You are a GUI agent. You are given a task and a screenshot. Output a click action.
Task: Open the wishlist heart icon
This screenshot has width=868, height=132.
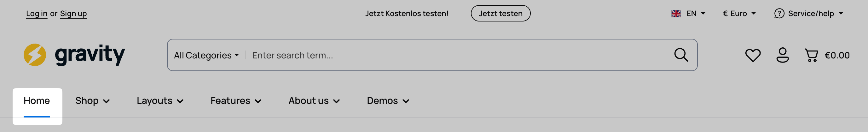point(752,55)
